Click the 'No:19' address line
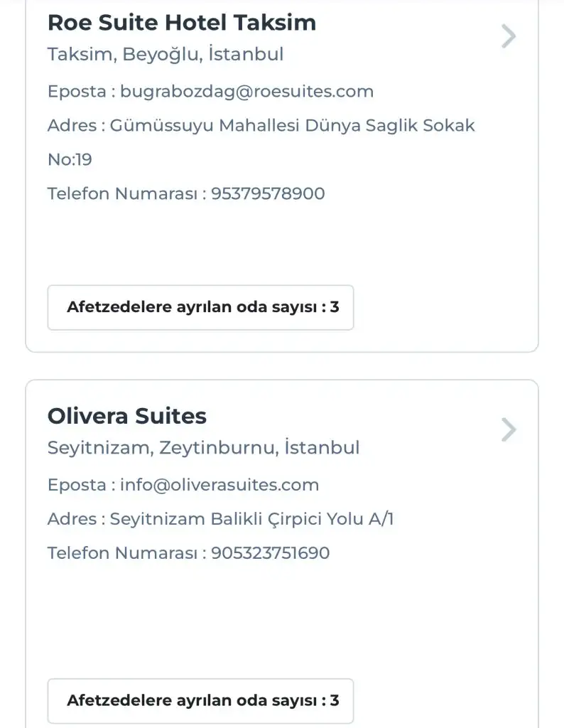Screen dimensions: 564x728 [x=70, y=159]
